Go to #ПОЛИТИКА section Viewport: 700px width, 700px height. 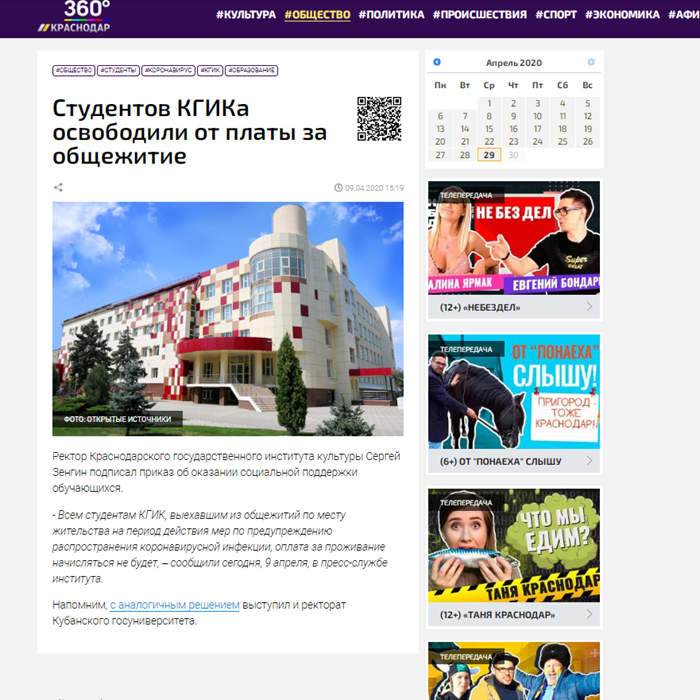[392, 15]
